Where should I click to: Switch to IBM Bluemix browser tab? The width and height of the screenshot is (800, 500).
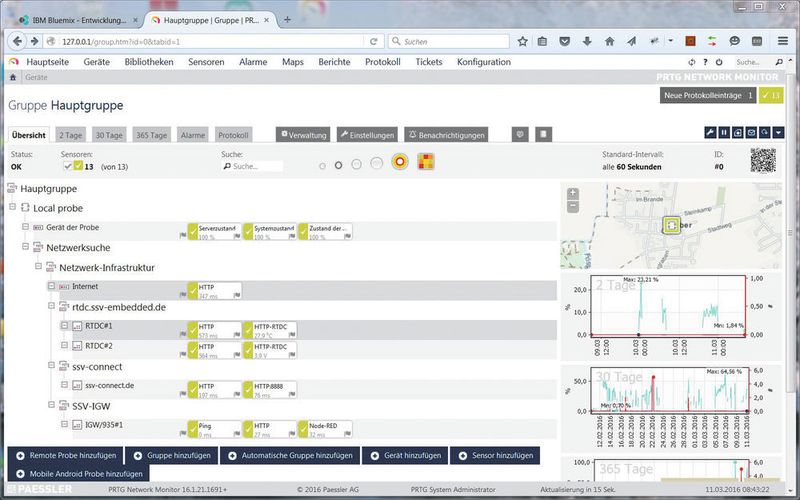77,20
